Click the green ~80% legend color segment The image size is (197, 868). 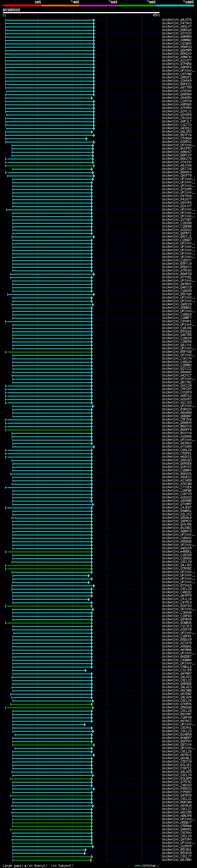pyautogui.click(x=137, y=6)
